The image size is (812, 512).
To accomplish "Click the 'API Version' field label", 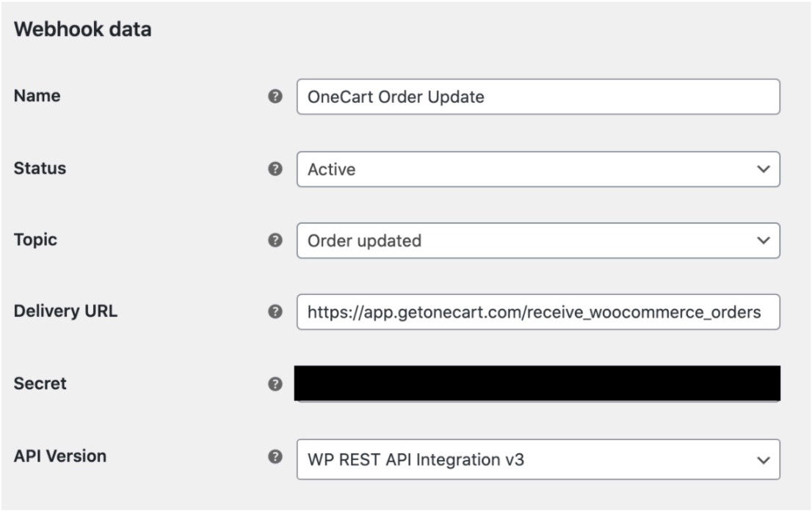I will click(x=59, y=456).
